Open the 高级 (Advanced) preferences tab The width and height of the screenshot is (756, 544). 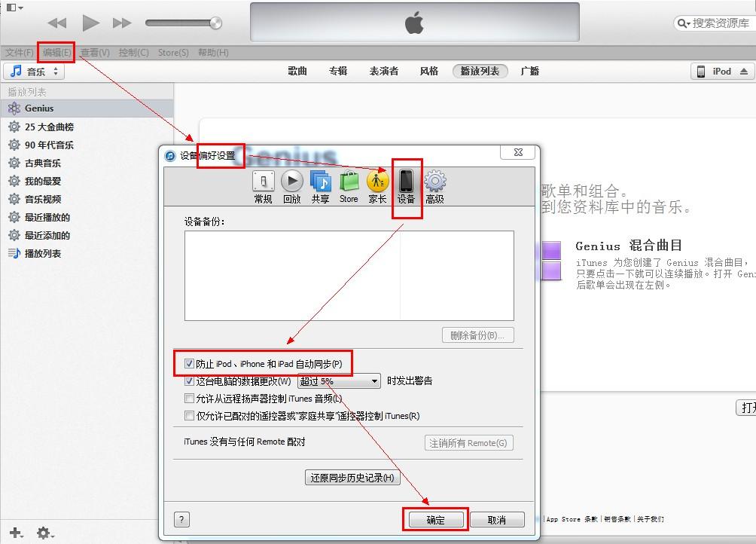(x=435, y=187)
